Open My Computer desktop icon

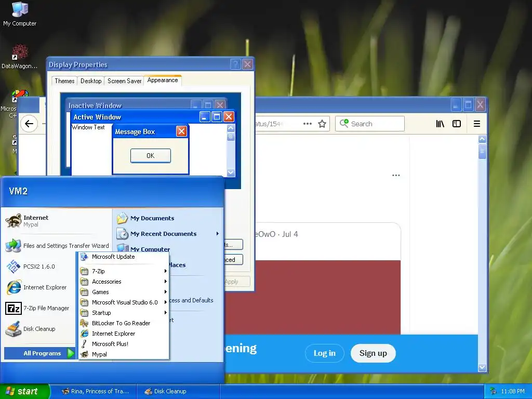point(20,14)
